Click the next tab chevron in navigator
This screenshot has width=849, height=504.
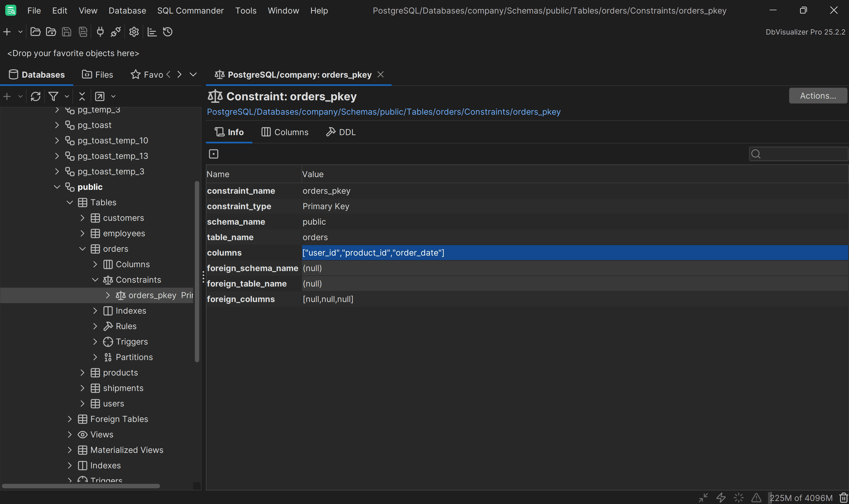179,74
